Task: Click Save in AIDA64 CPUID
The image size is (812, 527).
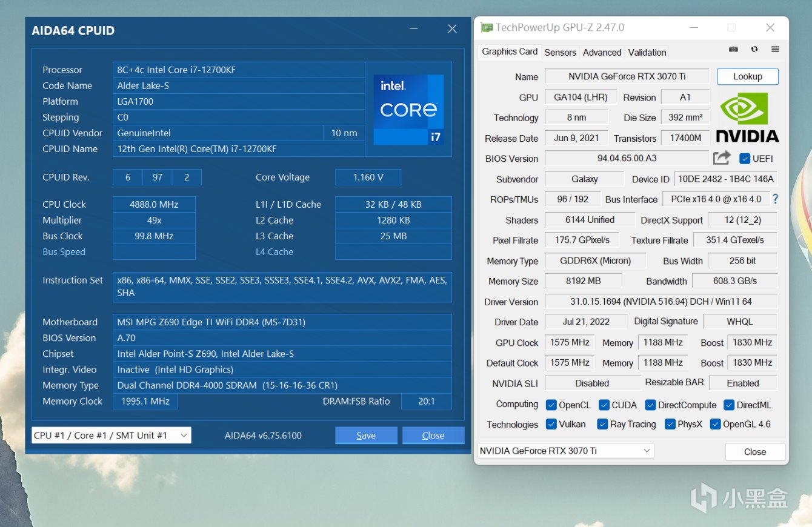Action: pos(366,435)
